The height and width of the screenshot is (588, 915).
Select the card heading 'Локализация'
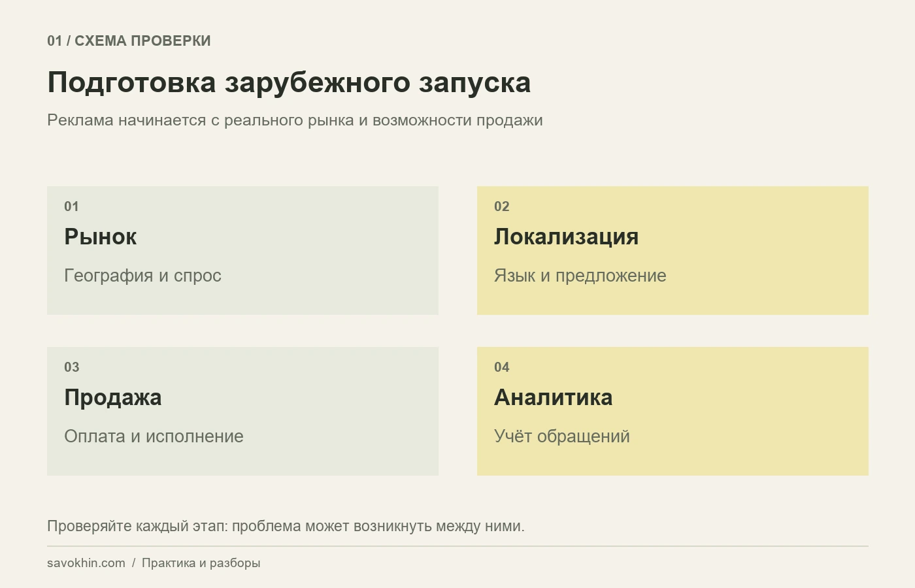pos(566,237)
